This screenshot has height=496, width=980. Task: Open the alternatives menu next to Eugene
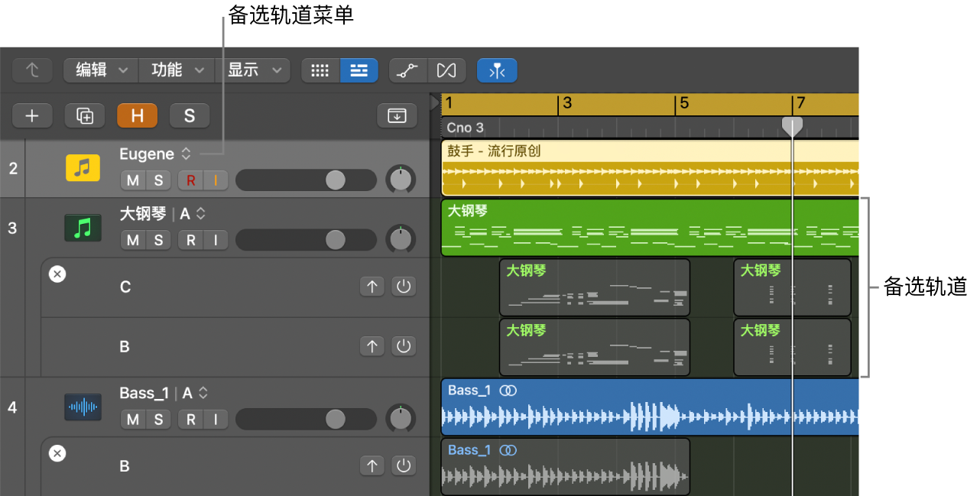pyautogui.click(x=186, y=154)
